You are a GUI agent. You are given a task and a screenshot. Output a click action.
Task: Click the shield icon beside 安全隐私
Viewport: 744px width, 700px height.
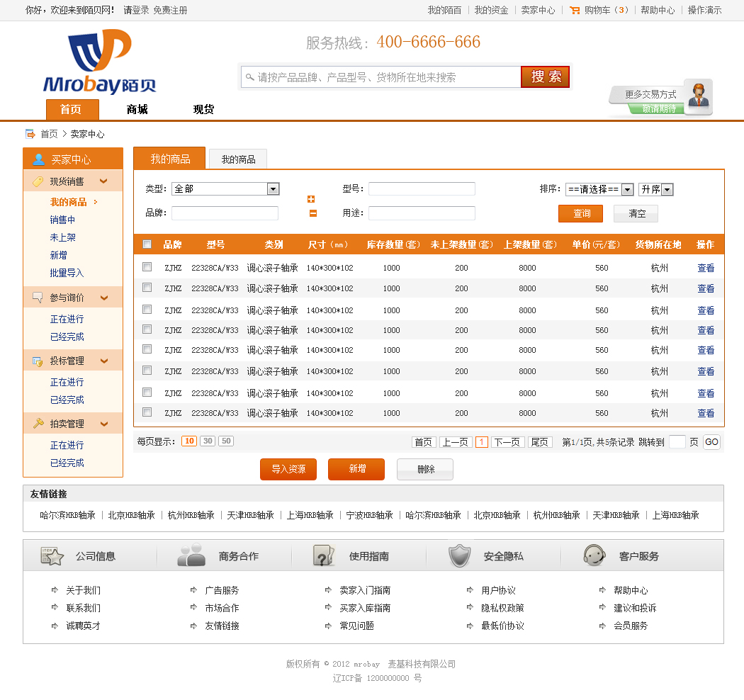(459, 556)
